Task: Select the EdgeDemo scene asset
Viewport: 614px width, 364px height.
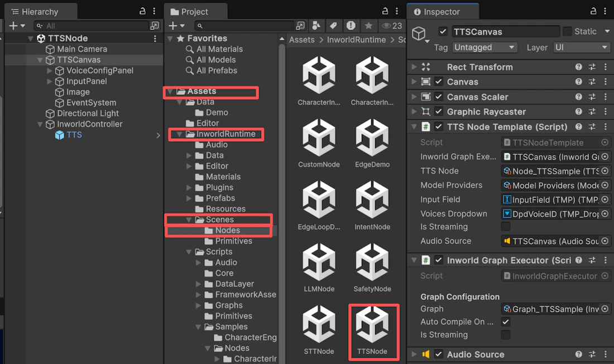Action: tap(372, 144)
